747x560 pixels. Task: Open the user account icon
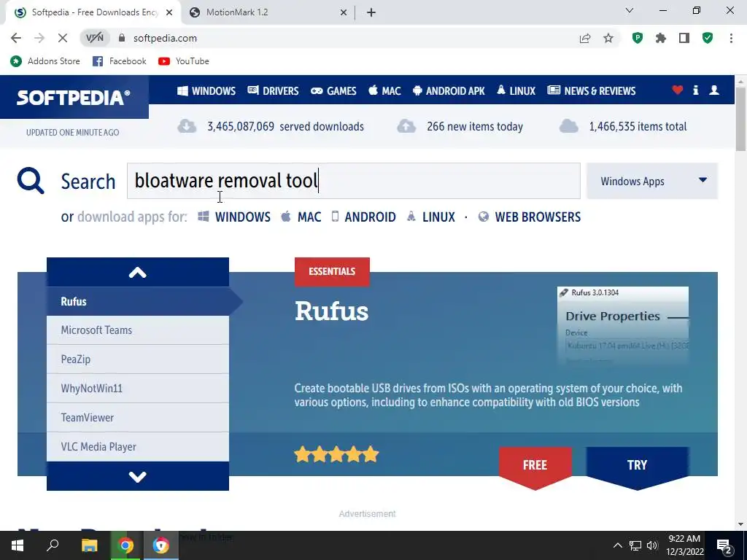pos(713,90)
